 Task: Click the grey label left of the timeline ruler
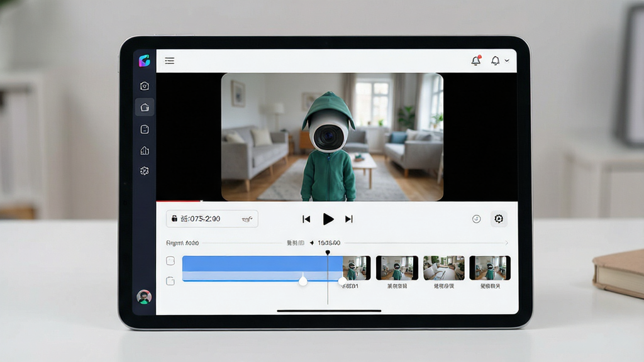[x=182, y=243]
